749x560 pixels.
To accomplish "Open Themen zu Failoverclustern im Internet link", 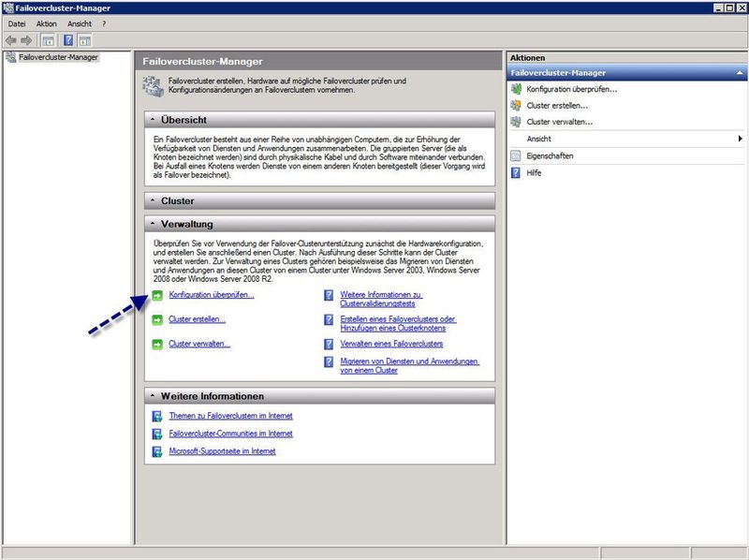I will coord(230,416).
